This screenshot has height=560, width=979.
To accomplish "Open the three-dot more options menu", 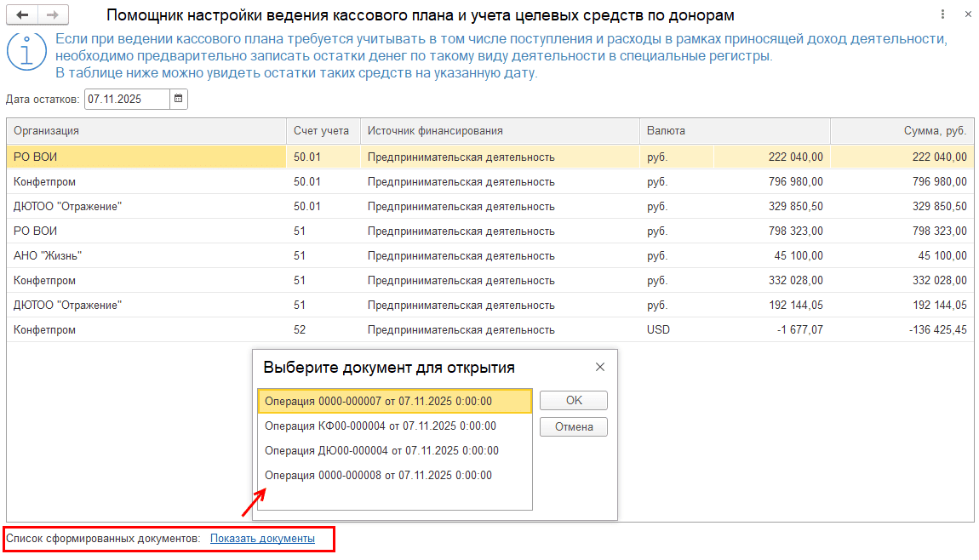I will [x=942, y=15].
